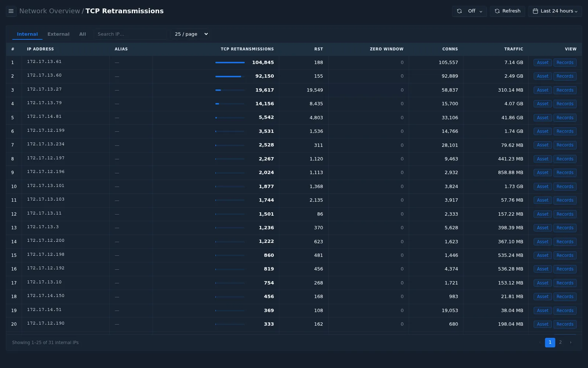Select current page 1 button
This screenshot has height=368, width=588.
coord(550,342)
